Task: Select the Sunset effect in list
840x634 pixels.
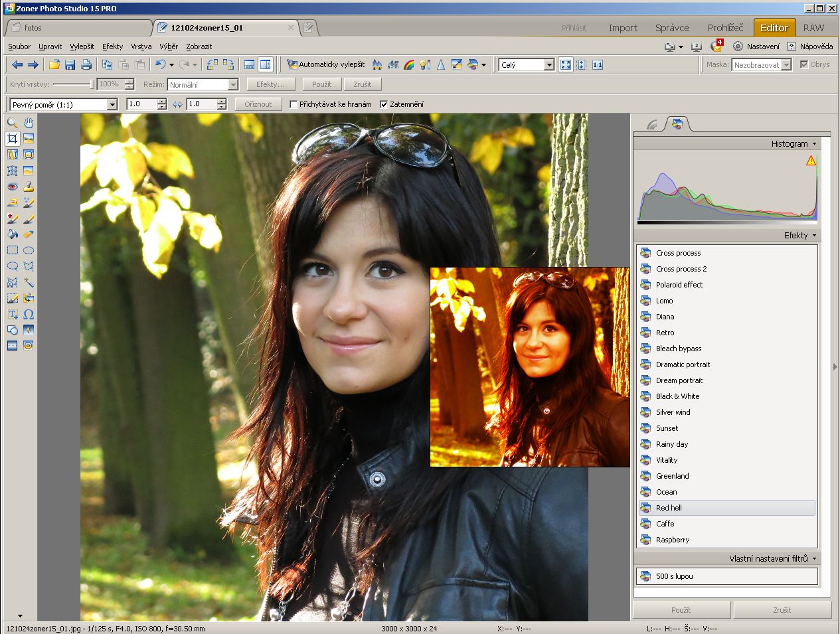Action: [x=667, y=428]
